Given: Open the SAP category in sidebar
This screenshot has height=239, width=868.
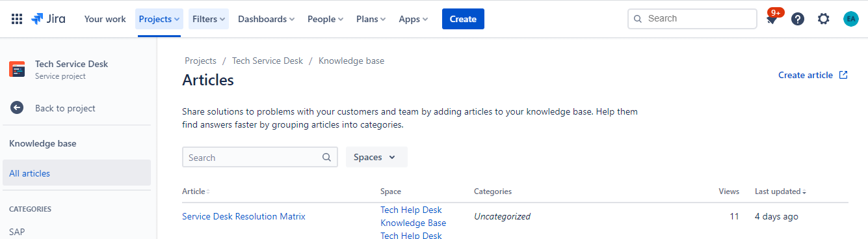Looking at the screenshot, I should pos(17,232).
